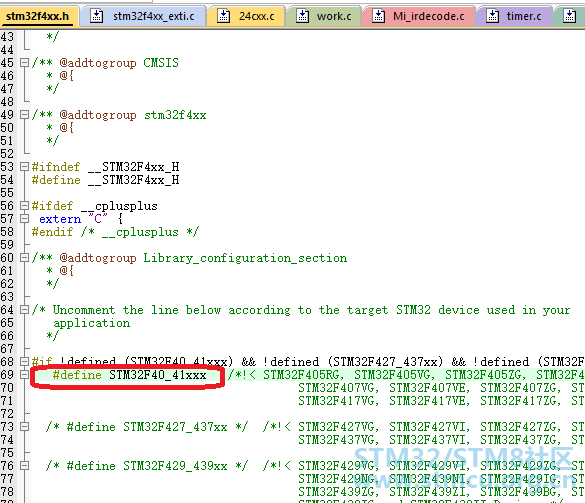Click 'STM32F417VG,' on line 71

coord(339,401)
